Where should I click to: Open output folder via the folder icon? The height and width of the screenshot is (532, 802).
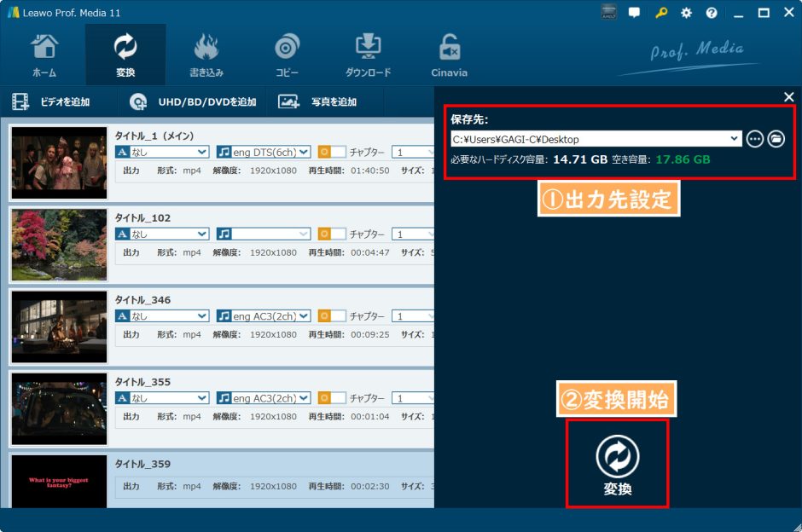coord(776,138)
